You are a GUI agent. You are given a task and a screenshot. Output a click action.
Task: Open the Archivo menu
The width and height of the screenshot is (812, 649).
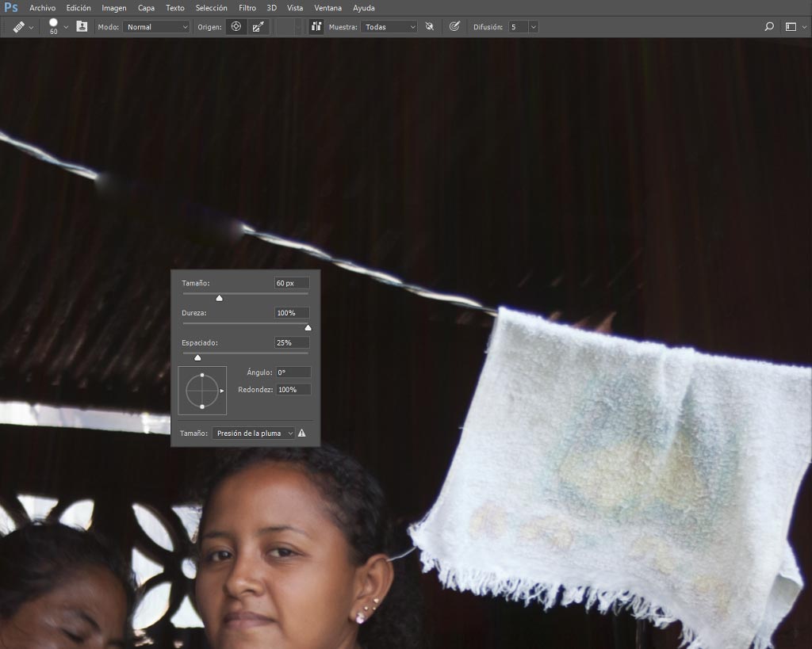pos(43,8)
